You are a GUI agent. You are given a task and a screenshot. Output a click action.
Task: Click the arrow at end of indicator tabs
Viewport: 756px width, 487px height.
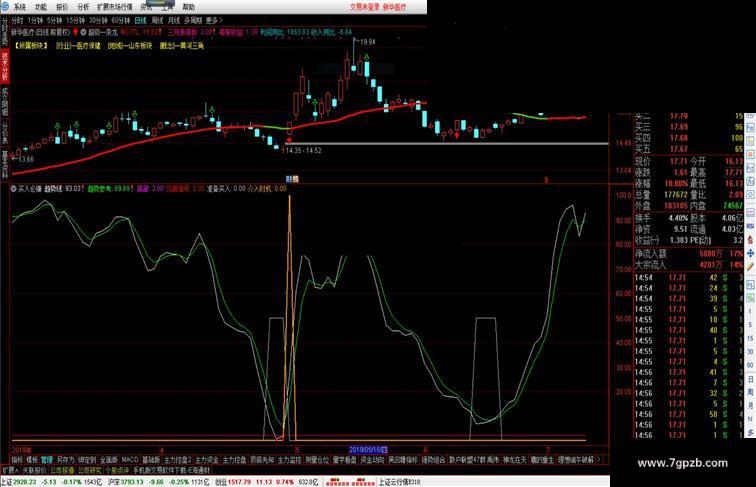[599, 460]
